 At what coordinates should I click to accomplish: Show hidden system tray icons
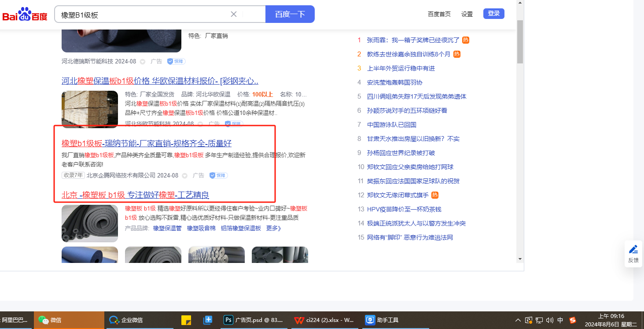[x=518, y=320]
